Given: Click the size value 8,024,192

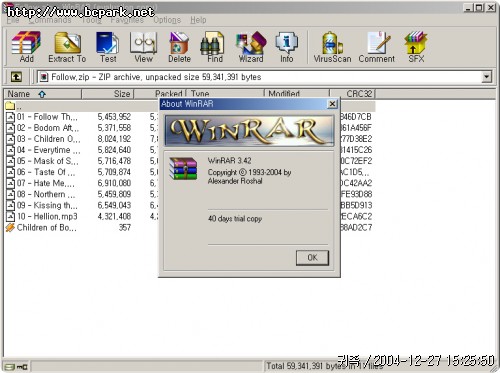Looking at the screenshot, I should [x=114, y=139].
